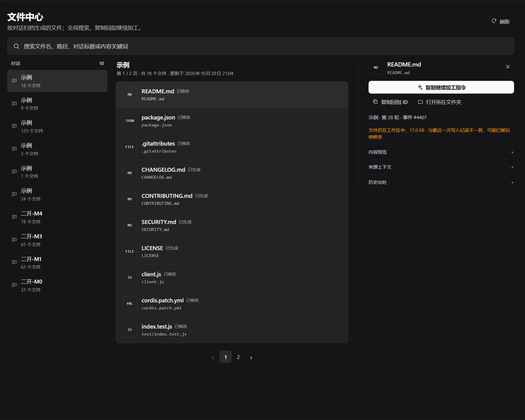Open the 二开-M1 conversation with 62 files
This screenshot has height=420, width=525.
click(x=57, y=262)
